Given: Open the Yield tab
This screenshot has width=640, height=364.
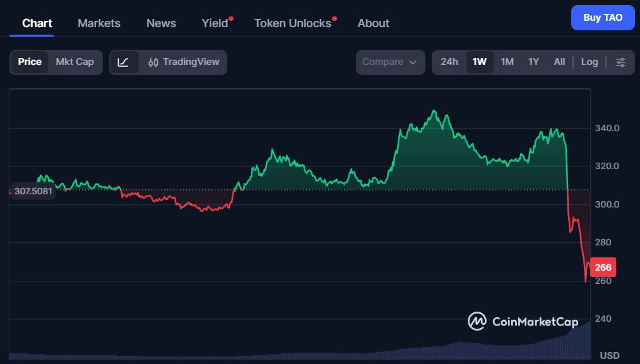Looking at the screenshot, I should click(x=215, y=23).
